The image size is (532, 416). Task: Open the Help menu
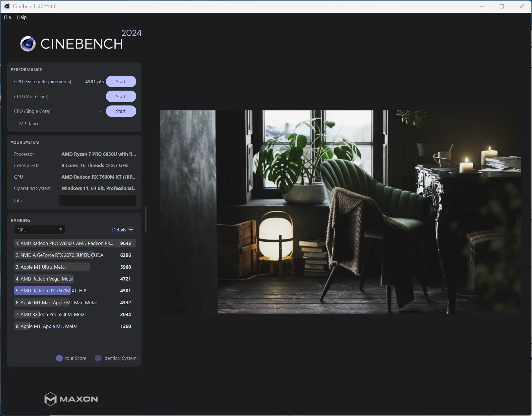point(22,17)
